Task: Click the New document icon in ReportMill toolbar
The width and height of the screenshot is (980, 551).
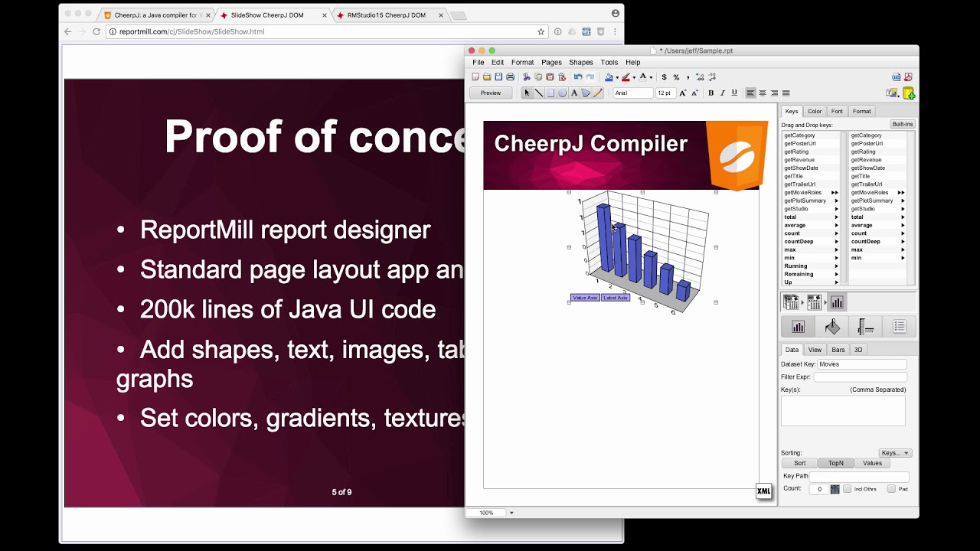Action: point(475,77)
